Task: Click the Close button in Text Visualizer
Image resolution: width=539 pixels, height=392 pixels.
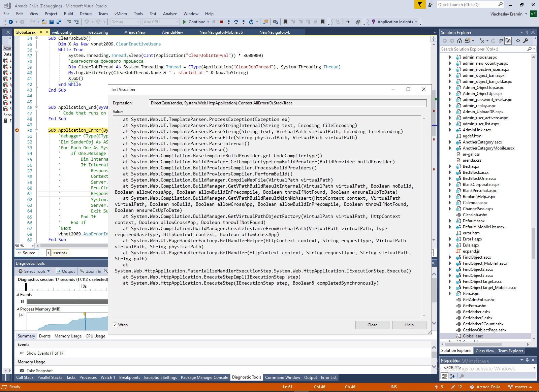Action: pos(372,325)
